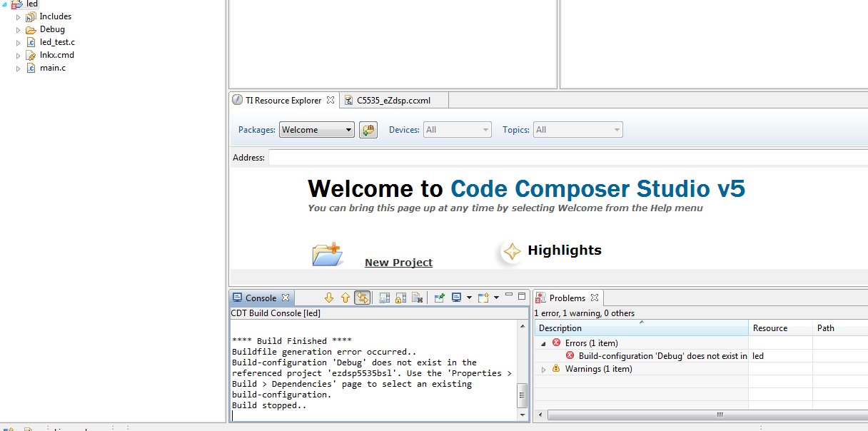Sort by the Description column header

(x=641, y=328)
